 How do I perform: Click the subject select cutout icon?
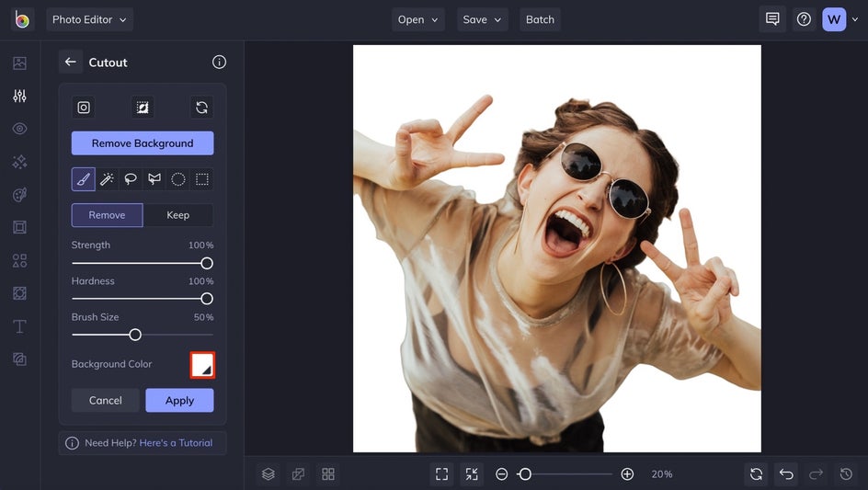point(84,108)
